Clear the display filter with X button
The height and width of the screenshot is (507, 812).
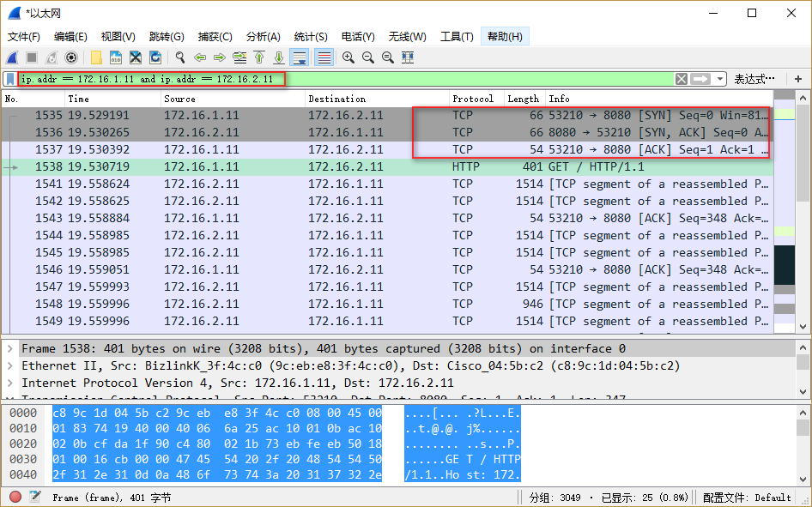(x=682, y=79)
